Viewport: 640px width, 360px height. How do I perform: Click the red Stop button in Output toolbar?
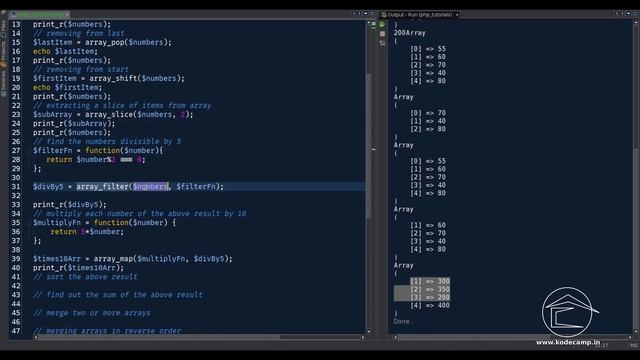(x=382, y=34)
